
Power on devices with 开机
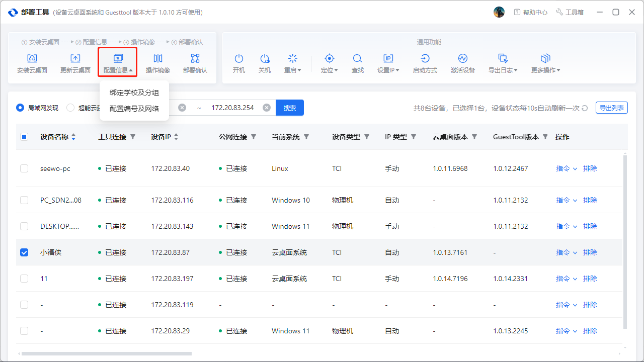pyautogui.click(x=239, y=63)
